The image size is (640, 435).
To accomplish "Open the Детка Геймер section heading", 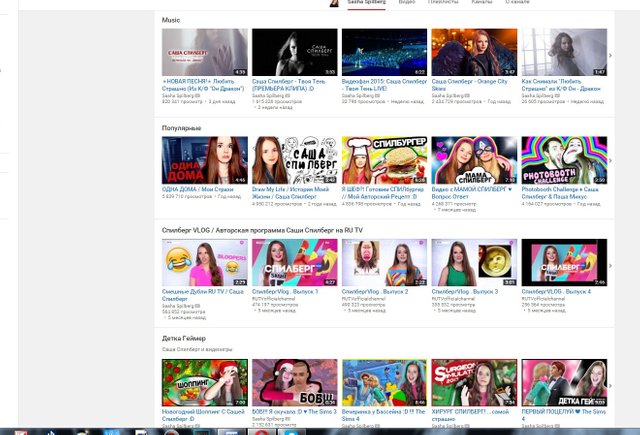I will pyautogui.click(x=184, y=338).
